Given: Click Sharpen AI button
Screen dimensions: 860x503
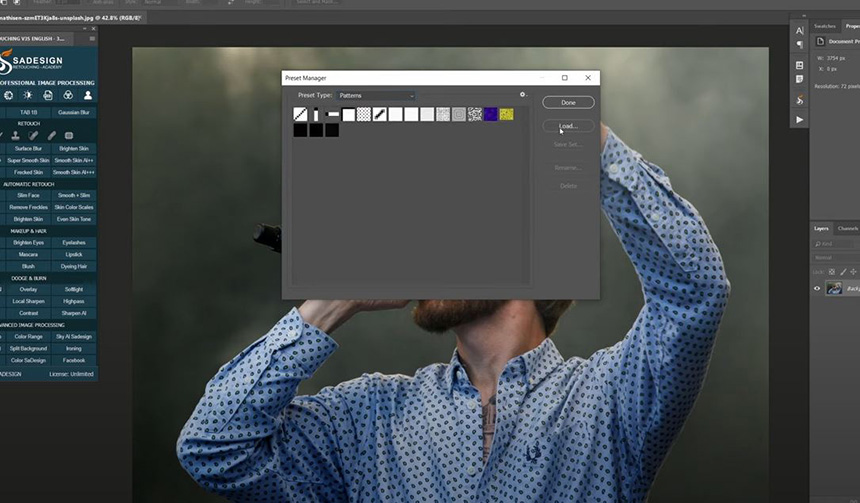Looking at the screenshot, I should [74, 313].
